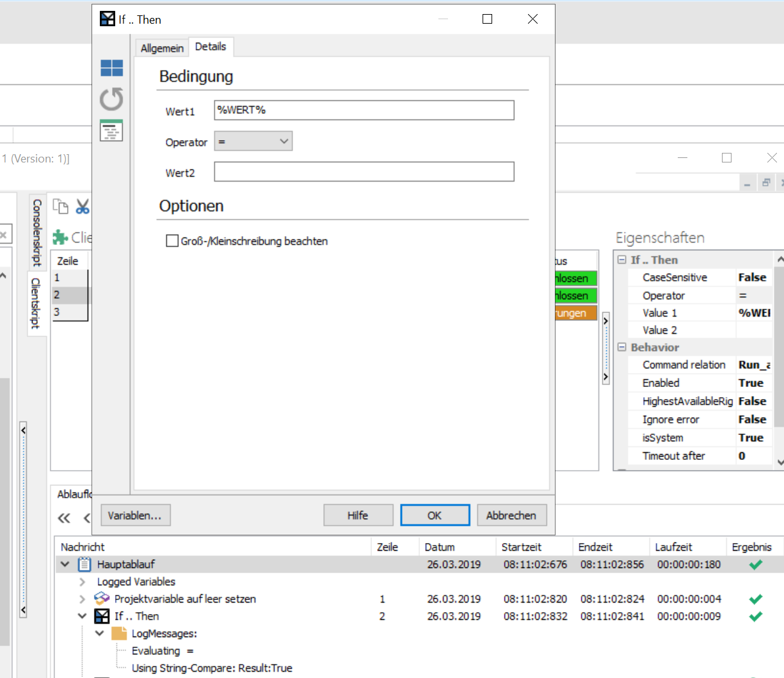The width and height of the screenshot is (784, 678).
Task: Click the Variablen... button
Action: click(135, 516)
